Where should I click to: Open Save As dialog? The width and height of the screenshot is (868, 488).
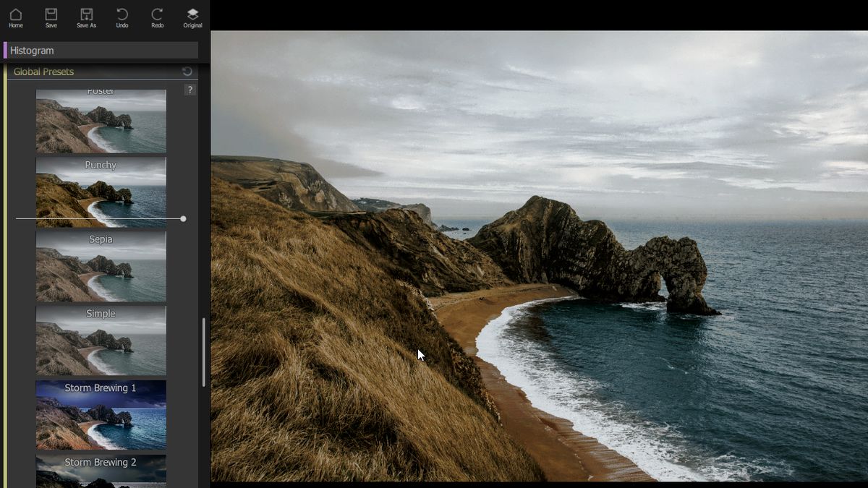click(x=86, y=18)
